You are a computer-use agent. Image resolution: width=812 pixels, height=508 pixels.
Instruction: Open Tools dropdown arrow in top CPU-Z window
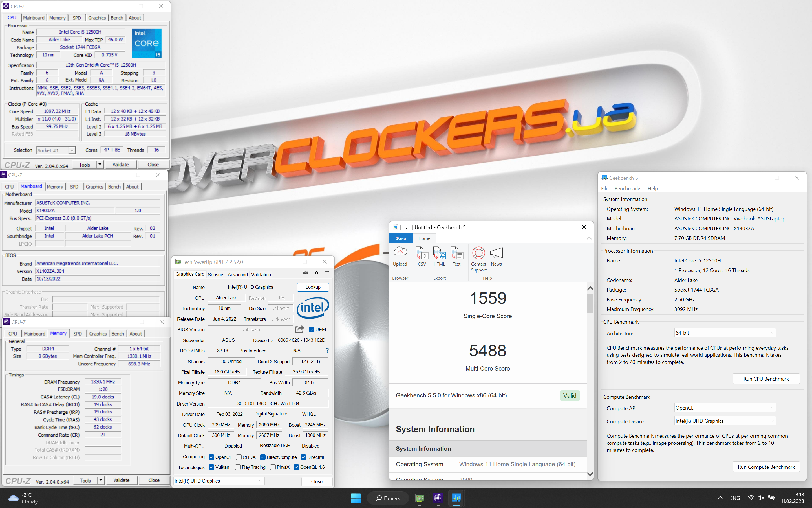[100, 164]
